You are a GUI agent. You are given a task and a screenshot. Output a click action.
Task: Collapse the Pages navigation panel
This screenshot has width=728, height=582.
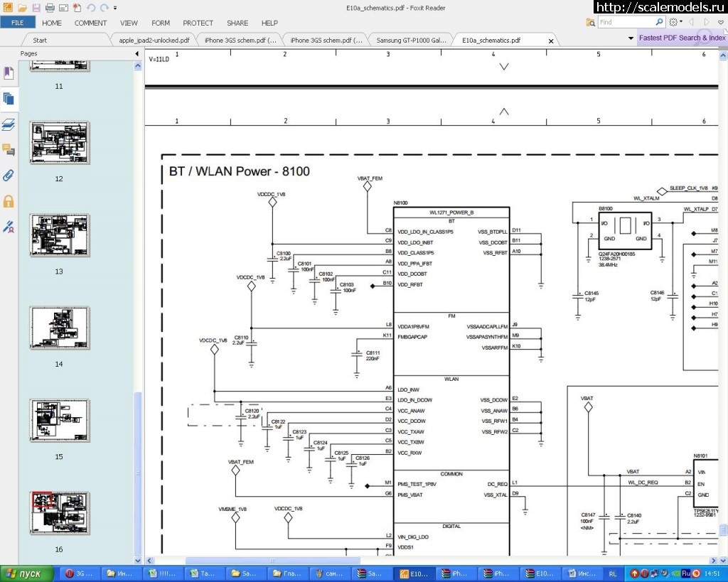point(137,54)
